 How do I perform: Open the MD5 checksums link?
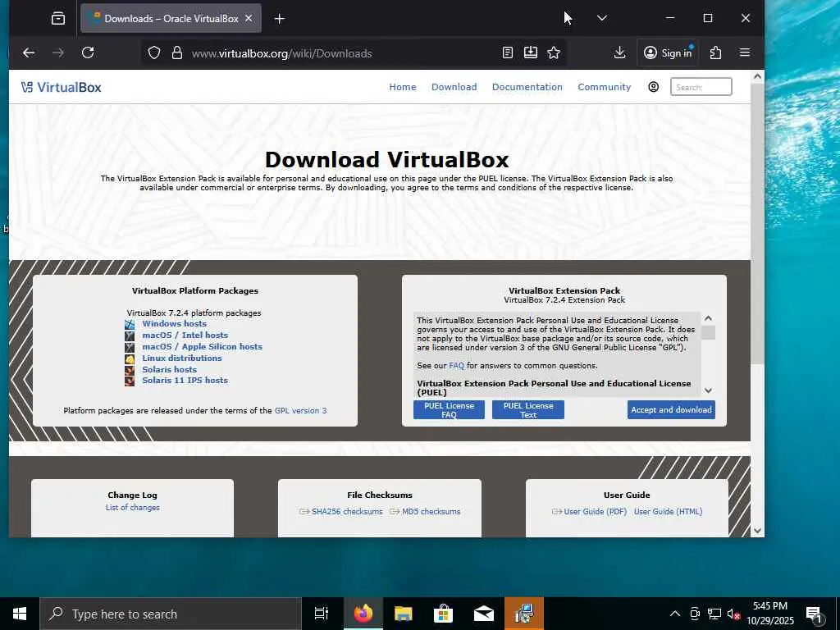pyautogui.click(x=431, y=512)
